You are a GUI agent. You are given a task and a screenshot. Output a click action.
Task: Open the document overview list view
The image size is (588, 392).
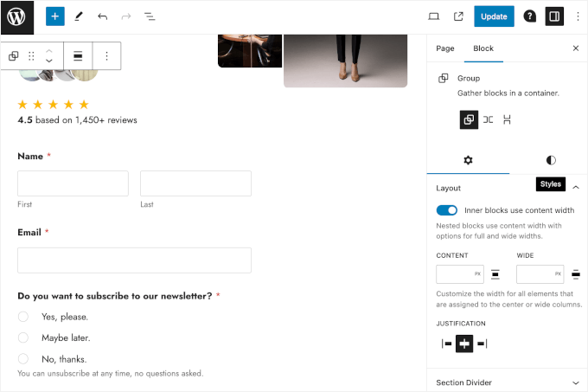pyautogui.click(x=150, y=16)
